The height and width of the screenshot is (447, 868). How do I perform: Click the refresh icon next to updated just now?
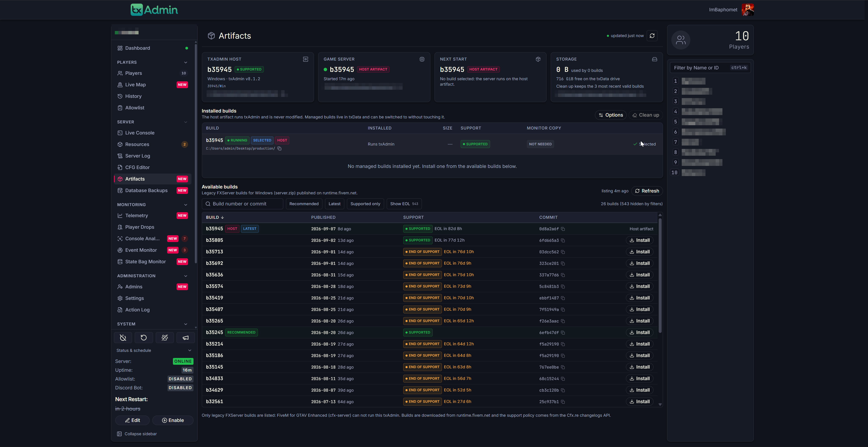(x=652, y=36)
